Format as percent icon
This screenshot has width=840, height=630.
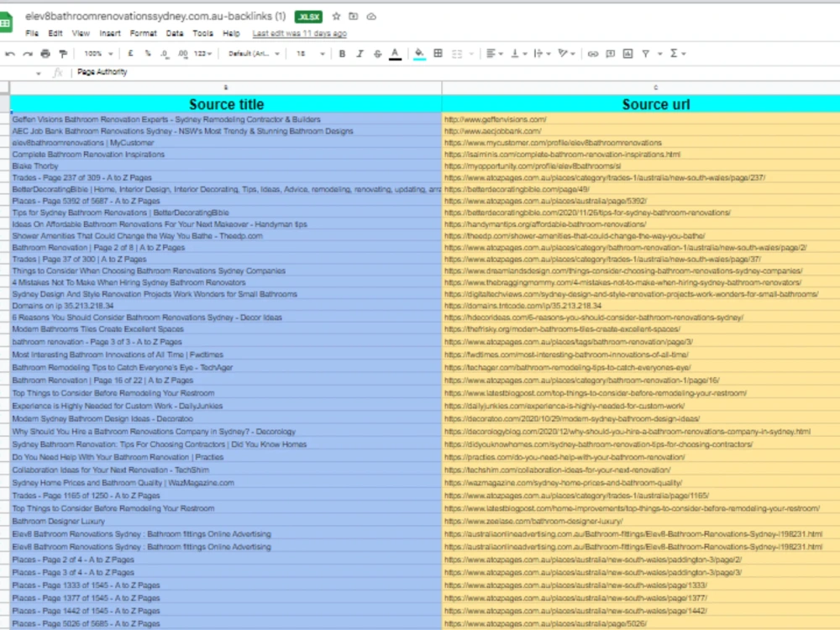click(148, 54)
